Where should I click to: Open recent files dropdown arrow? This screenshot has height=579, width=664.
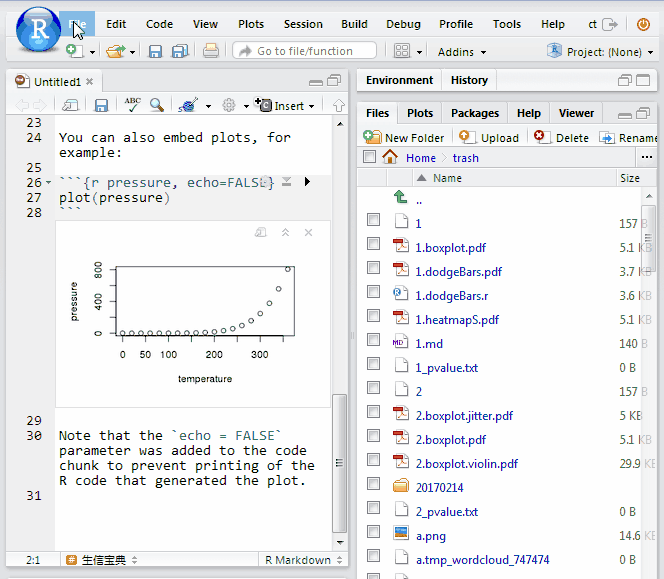click(x=133, y=53)
